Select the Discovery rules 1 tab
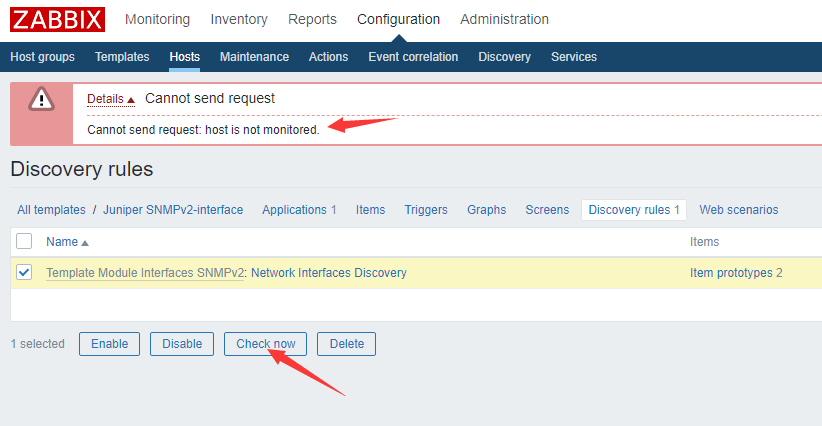Screen dimensions: 822x426 click(x=634, y=210)
